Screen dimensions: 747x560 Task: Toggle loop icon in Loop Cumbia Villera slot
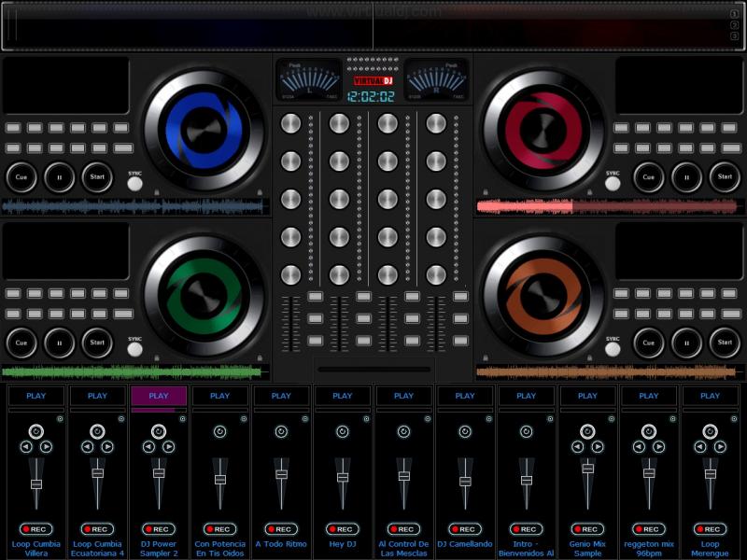point(36,431)
